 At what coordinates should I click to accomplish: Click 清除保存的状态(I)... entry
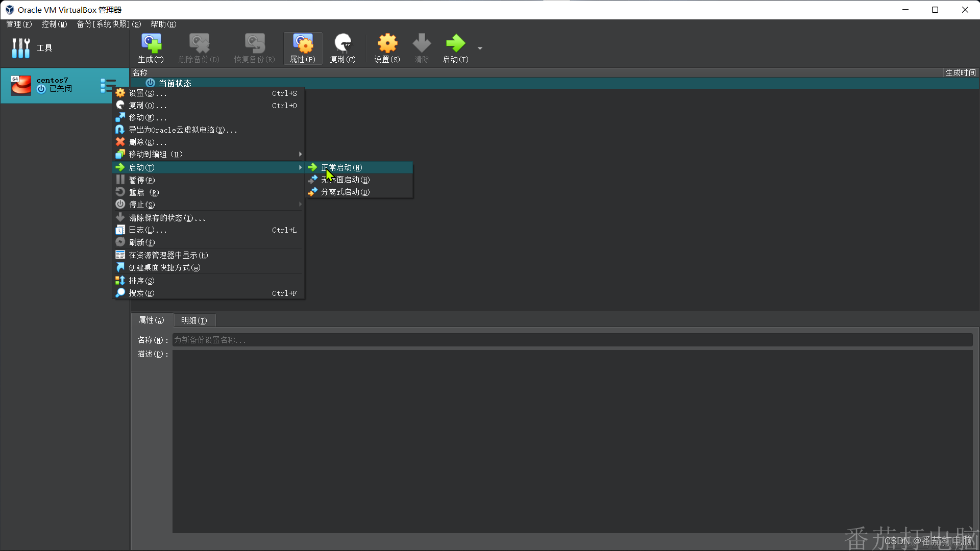(x=208, y=218)
